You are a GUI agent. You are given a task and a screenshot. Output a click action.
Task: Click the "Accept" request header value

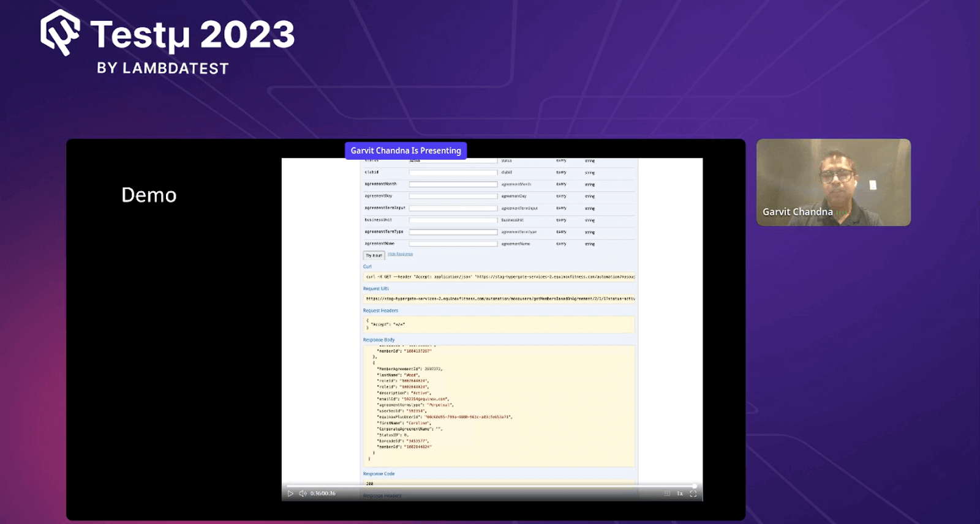point(388,324)
